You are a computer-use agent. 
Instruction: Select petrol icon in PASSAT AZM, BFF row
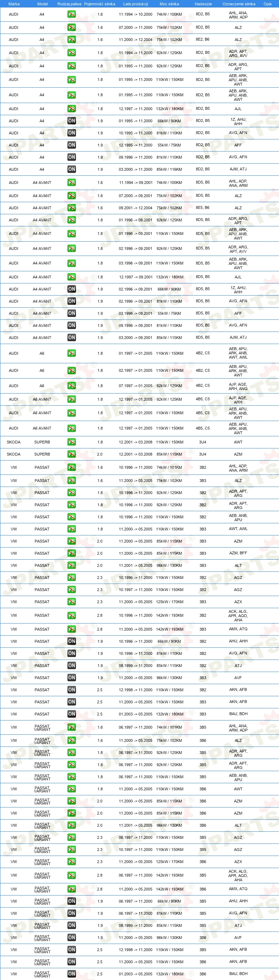coord(72,553)
